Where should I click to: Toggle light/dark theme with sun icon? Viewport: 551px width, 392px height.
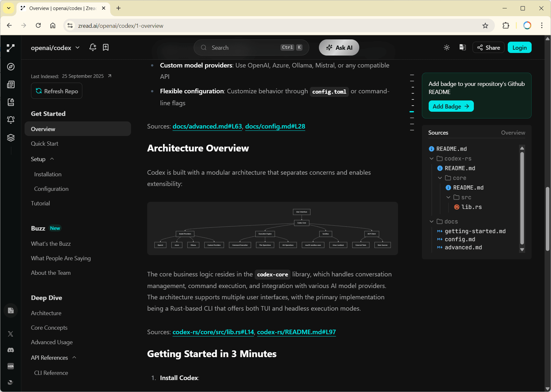[447, 47]
